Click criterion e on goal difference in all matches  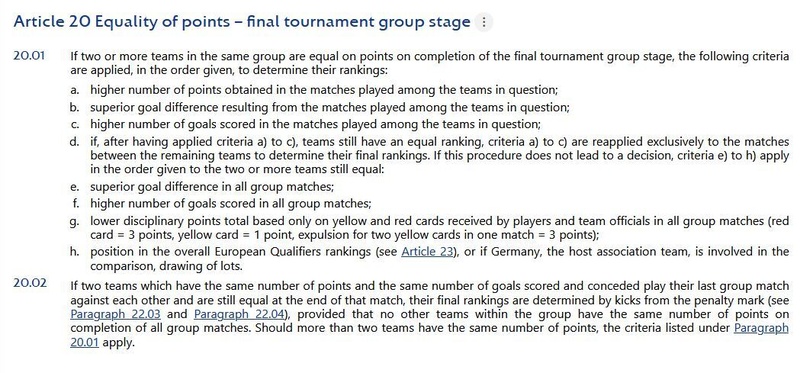(x=212, y=187)
